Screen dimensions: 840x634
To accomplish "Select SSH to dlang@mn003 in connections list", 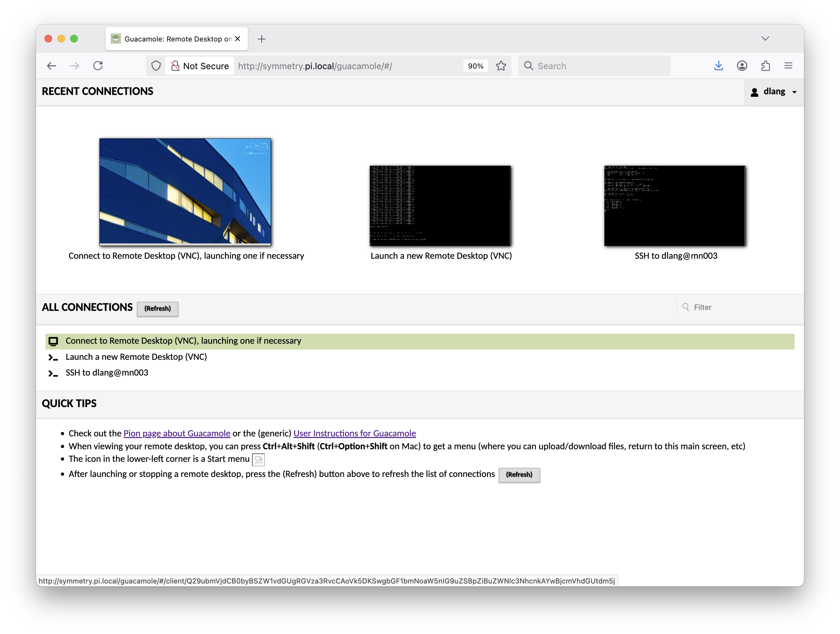I will (x=107, y=373).
